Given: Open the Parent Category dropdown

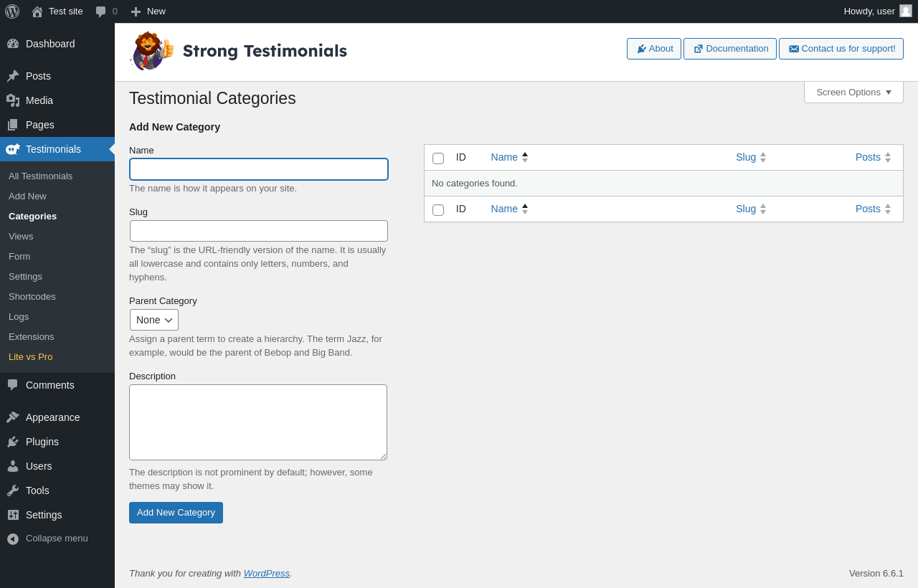Looking at the screenshot, I should click(154, 320).
